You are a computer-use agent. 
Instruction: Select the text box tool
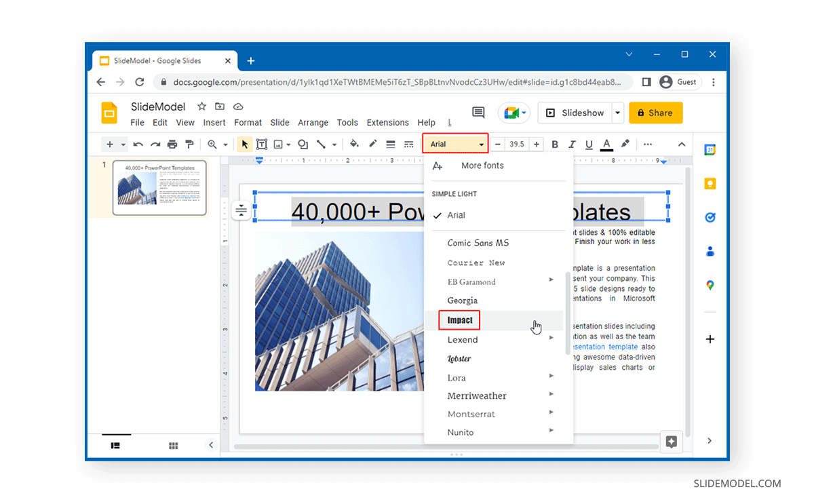click(x=261, y=144)
